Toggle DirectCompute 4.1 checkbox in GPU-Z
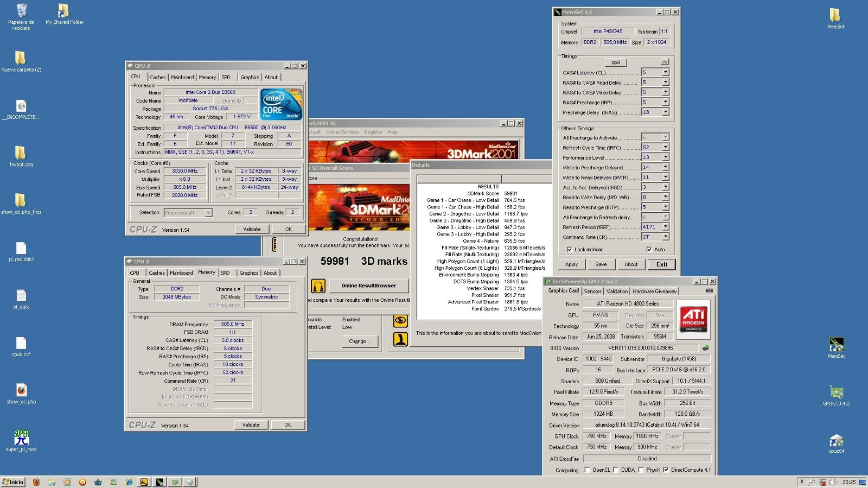868x488 pixels. pos(666,470)
